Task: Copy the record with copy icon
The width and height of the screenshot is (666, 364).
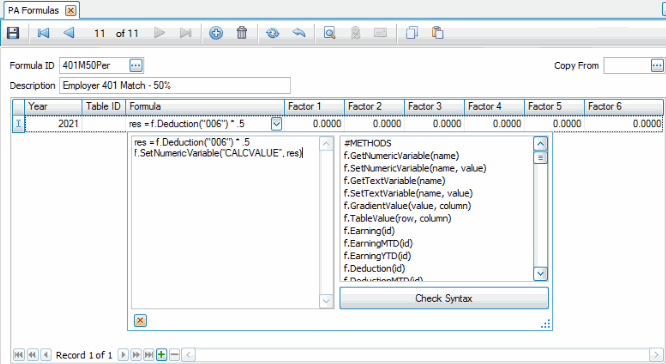Action: click(x=412, y=33)
